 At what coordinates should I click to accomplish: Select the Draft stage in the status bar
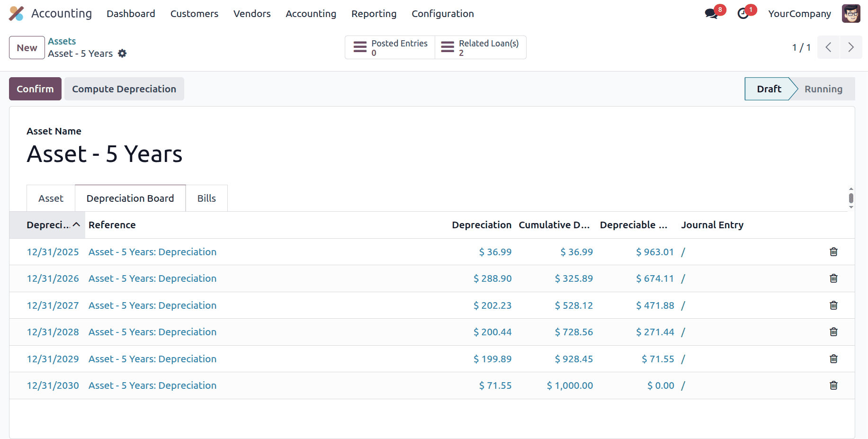tap(769, 89)
